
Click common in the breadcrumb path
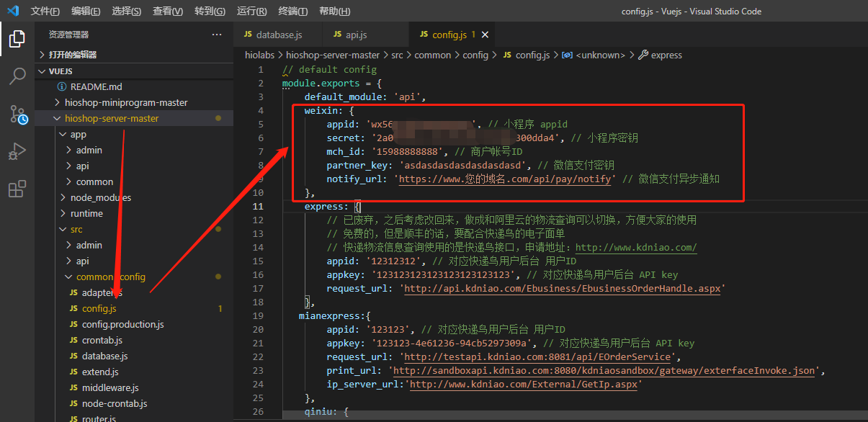[x=433, y=55]
